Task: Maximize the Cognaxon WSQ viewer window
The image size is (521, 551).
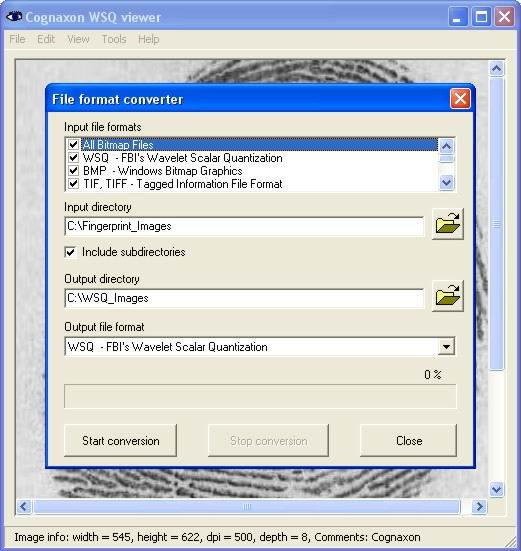Action: pos(481,17)
